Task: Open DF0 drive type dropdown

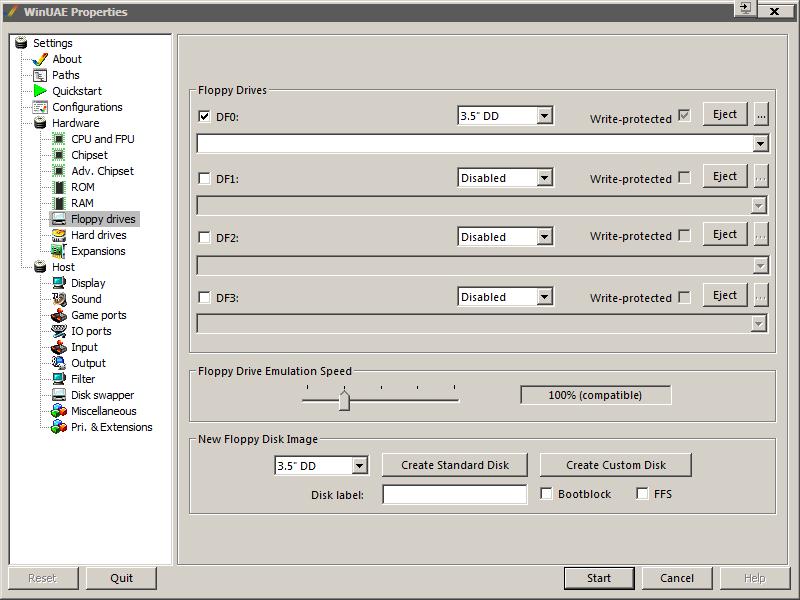Action: click(544, 116)
